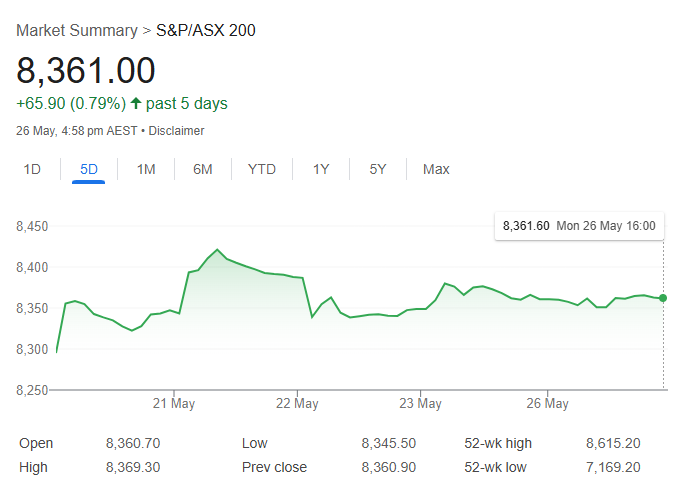This screenshot has height=497, width=680.
Task: Open the Disclaimer link
Action: pos(176,131)
